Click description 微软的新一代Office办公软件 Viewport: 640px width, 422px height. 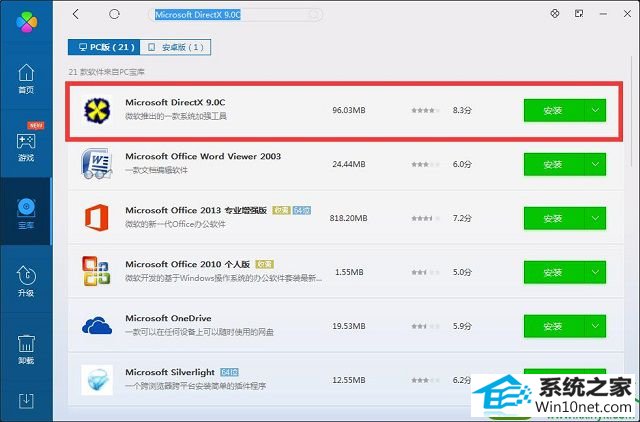(176, 224)
